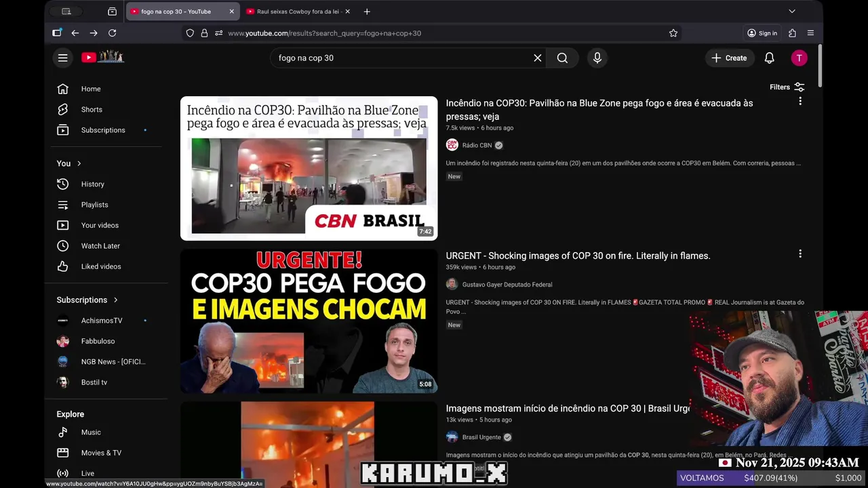Click the YouTube logo
Screen dimensions: 868x488
(x=103, y=58)
